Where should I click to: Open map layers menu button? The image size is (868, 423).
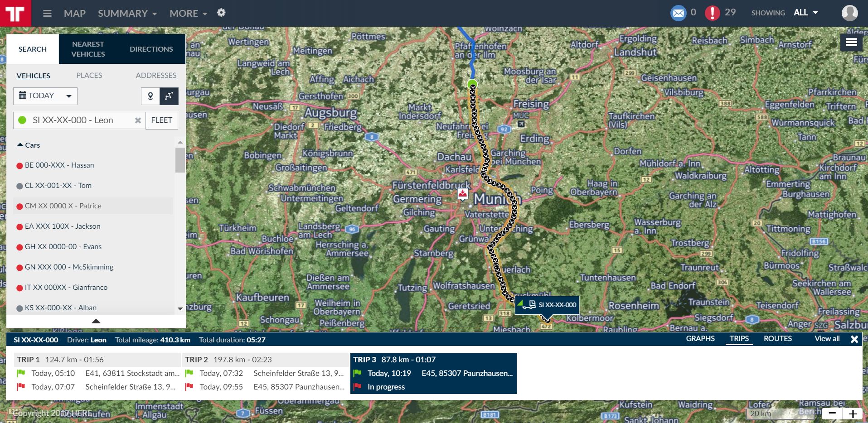(x=851, y=43)
